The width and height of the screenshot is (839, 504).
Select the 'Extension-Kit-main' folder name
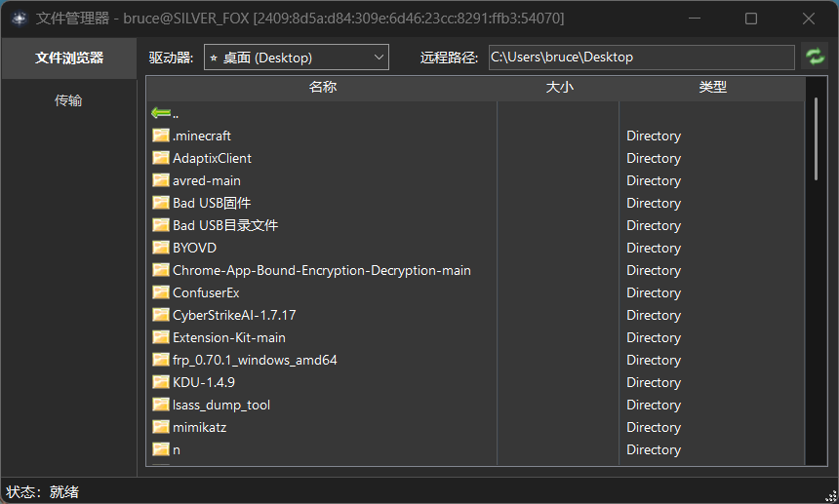[x=229, y=337]
